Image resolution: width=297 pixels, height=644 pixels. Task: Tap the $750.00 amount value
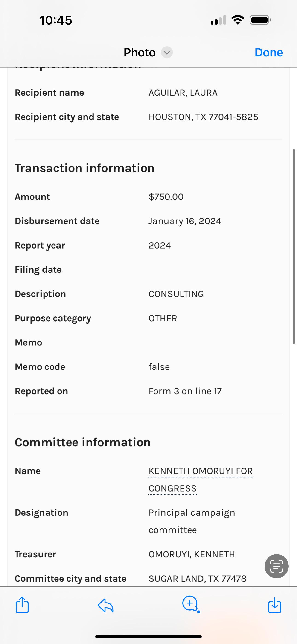point(166,197)
